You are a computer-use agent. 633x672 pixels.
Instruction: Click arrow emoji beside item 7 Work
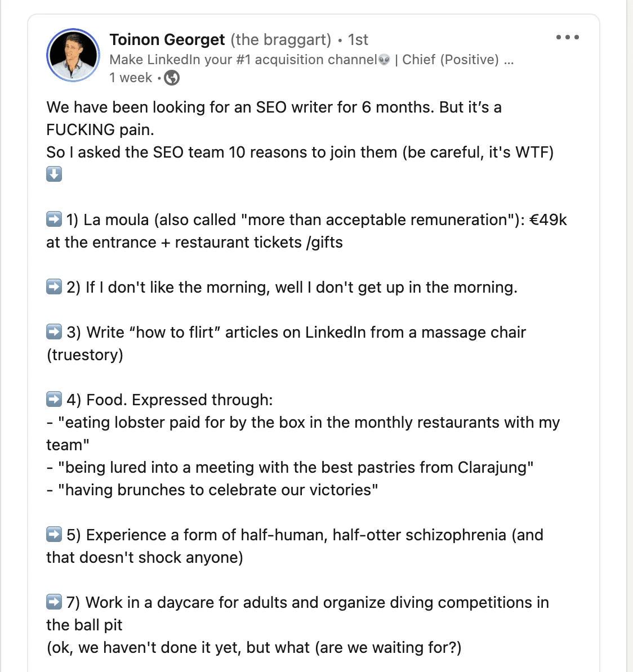click(54, 602)
